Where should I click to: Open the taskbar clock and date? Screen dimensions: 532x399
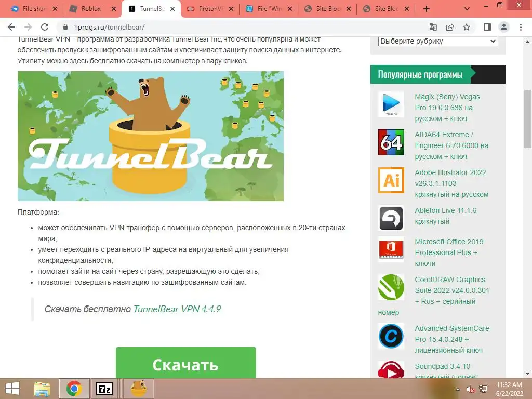[x=509, y=389]
